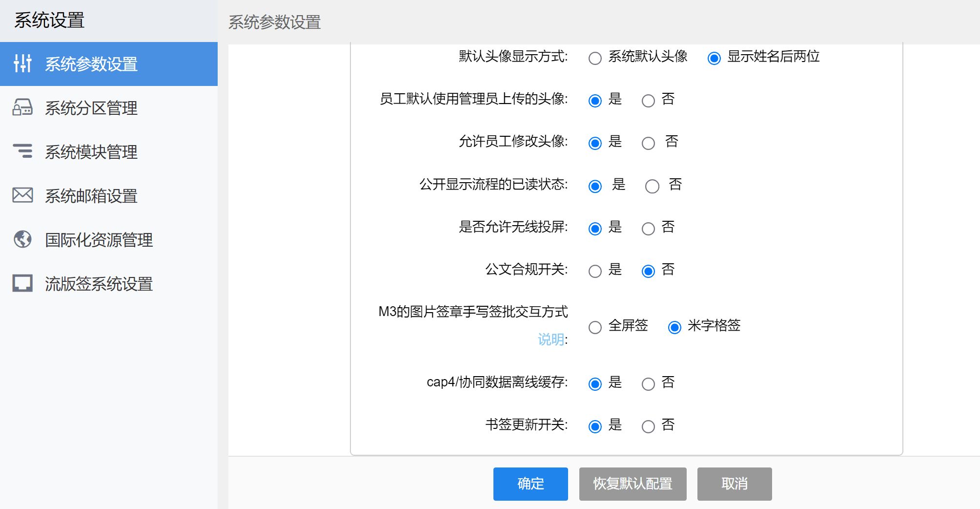Turn on 公文合规开关 with 是
Viewport: 980px width, 509px height.
595,271
